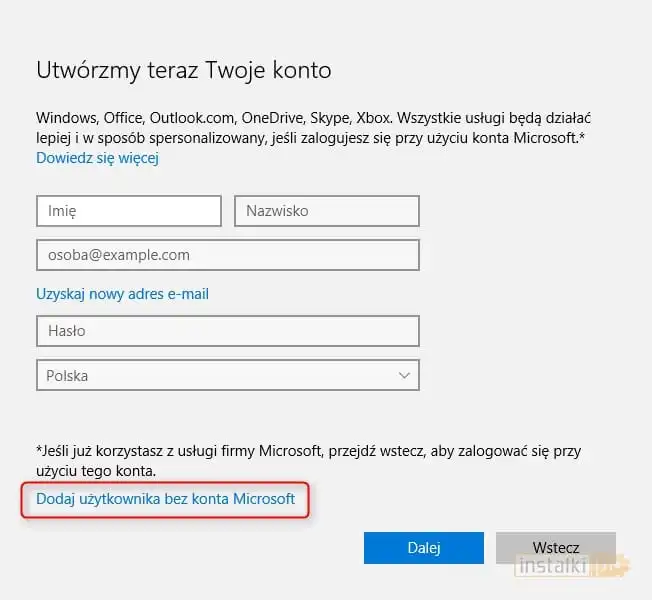Choose Dodaj użytkownika bez konta Microsoft
Image resolution: width=652 pixels, height=600 pixels.
pos(166,498)
